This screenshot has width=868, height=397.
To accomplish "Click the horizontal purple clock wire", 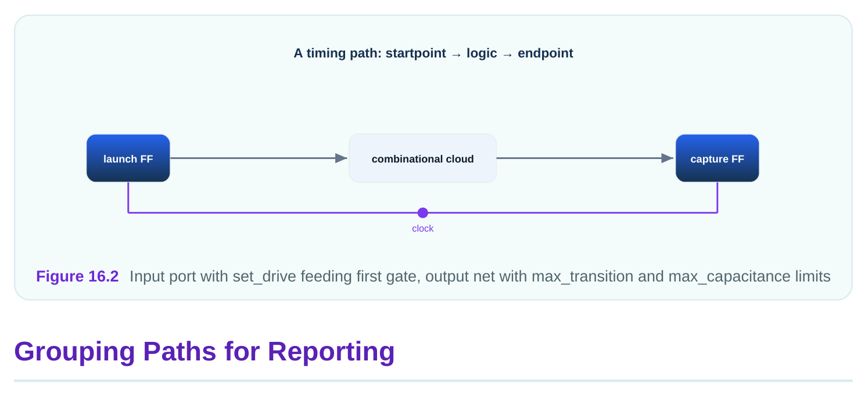I will pyautogui.click(x=276, y=212).
